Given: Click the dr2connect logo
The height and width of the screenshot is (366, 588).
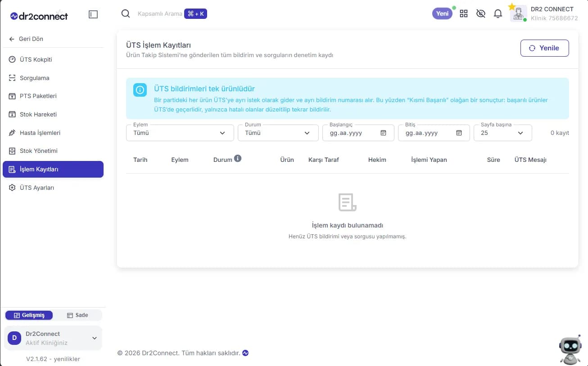Looking at the screenshot, I should click(39, 16).
